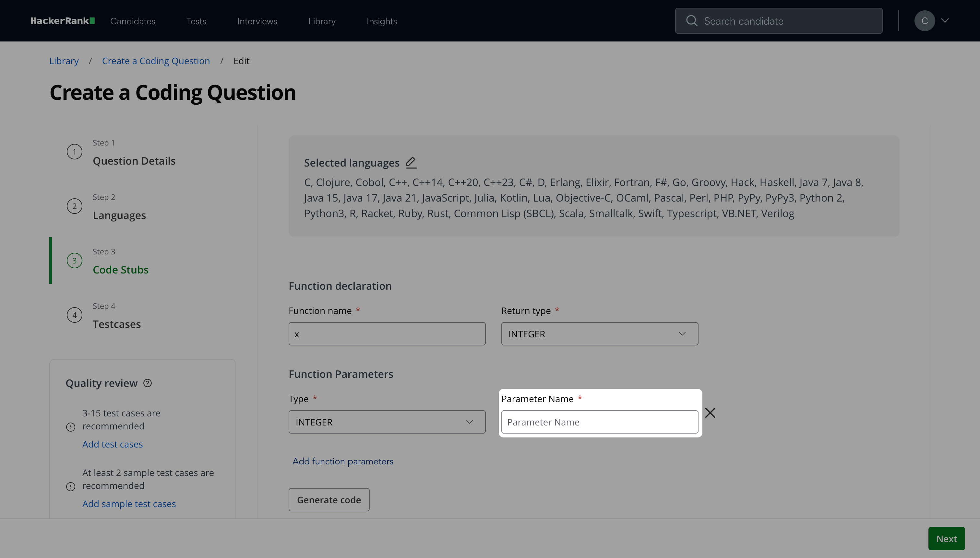
Task: Click Add function parameters link
Action: coord(342,461)
